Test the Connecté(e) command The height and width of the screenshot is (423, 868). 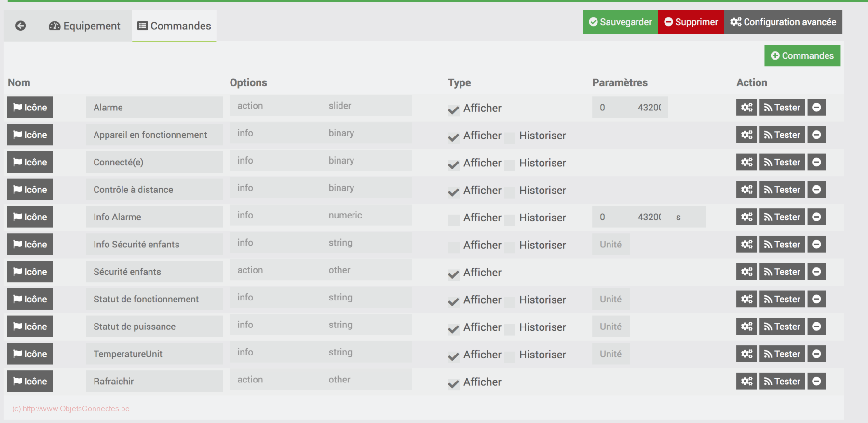[x=782, y=162]
